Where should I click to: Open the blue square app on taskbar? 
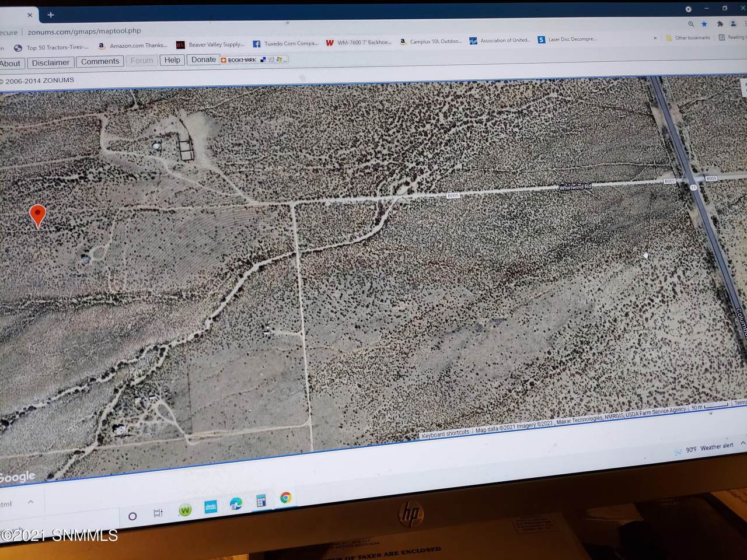click(211, 507)
